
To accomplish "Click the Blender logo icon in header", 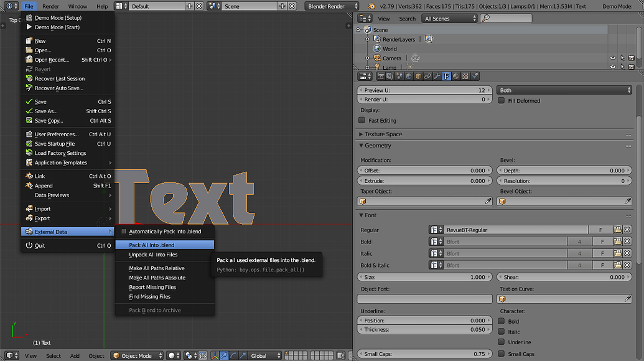I will click(x=371, y=6).
